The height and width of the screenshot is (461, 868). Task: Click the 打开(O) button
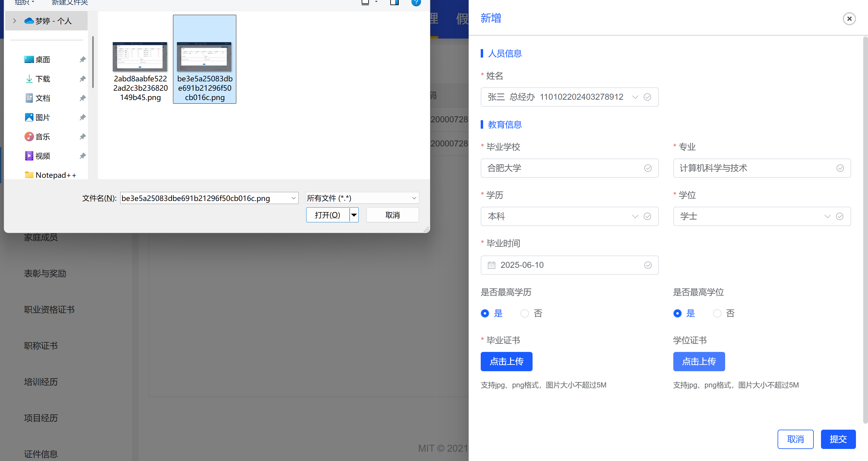(327, 215)
